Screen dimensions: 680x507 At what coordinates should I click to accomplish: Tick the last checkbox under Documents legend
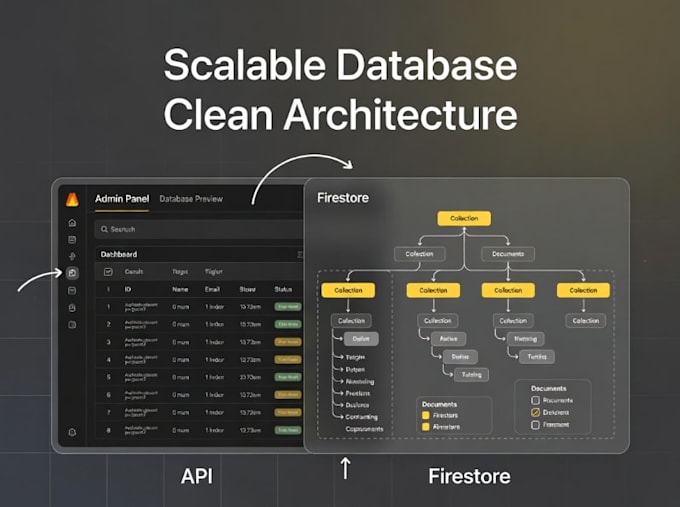click(535, 425)
